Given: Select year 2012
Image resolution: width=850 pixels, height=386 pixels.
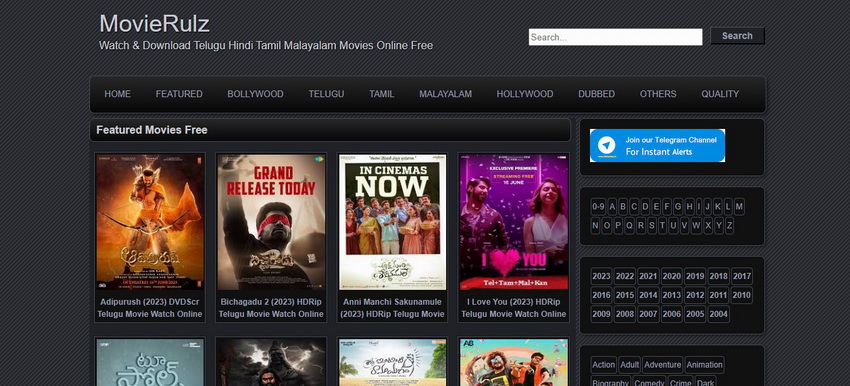Looking at the screenshot, I should click(x=695, y=295).
